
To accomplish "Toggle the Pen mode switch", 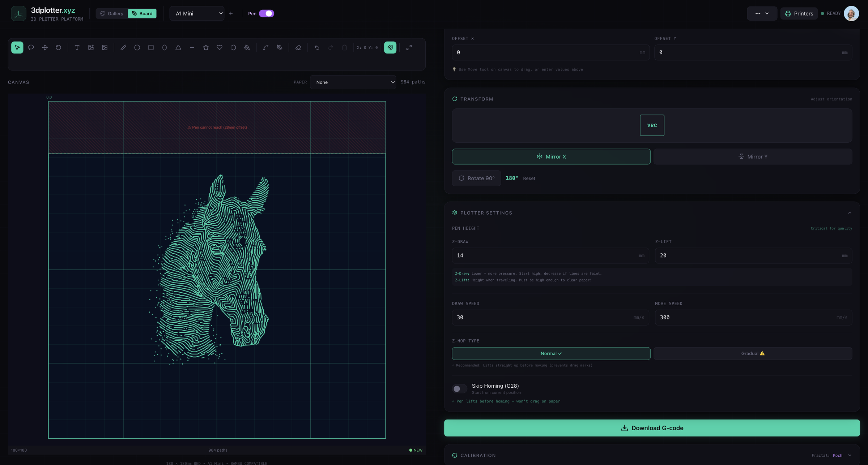I will [267, 14].
